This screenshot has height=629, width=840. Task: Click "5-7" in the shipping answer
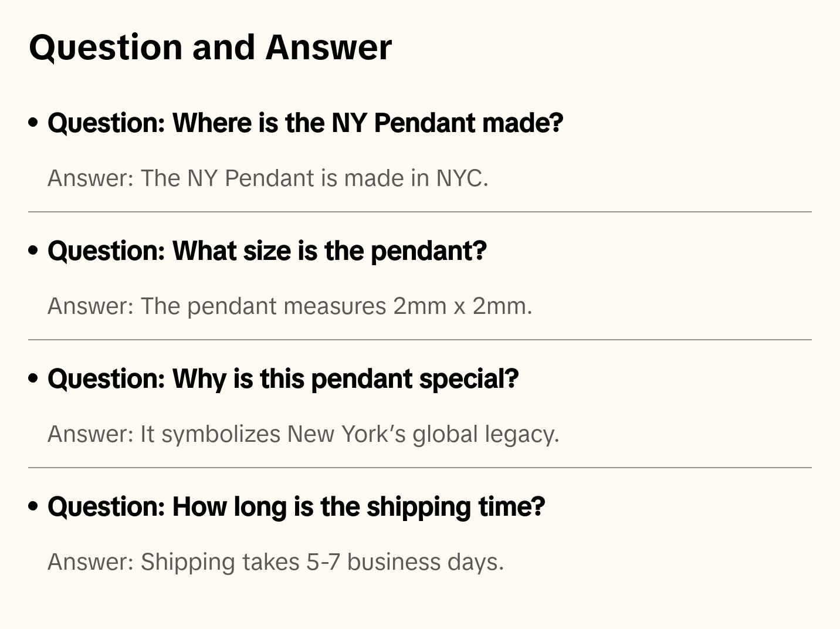pos(323,562)
